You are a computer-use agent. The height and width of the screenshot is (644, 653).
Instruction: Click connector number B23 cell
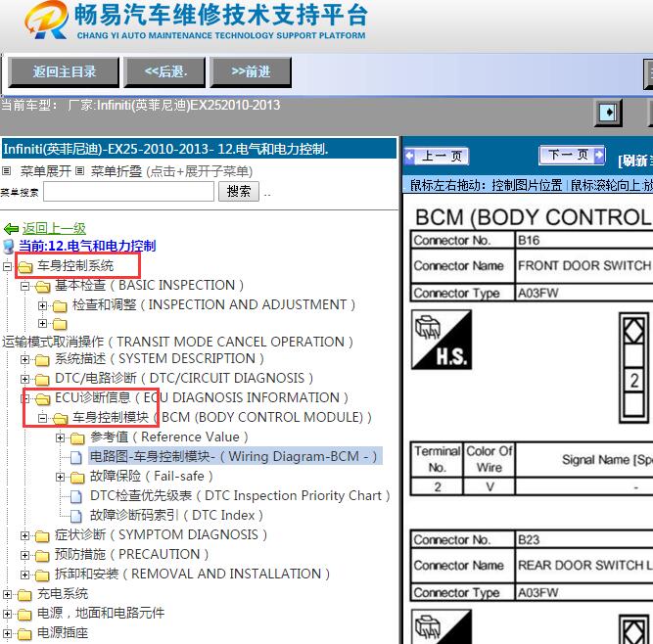[583, 539]
